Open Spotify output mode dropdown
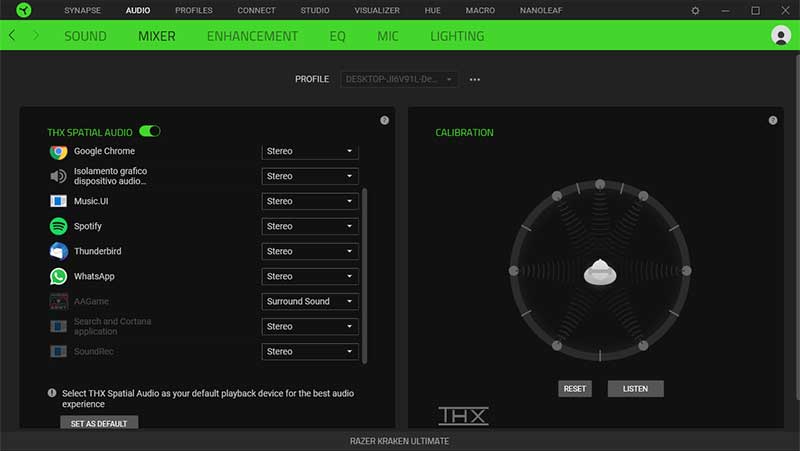This screenshot has height=451, width=800. pos(310,226)
